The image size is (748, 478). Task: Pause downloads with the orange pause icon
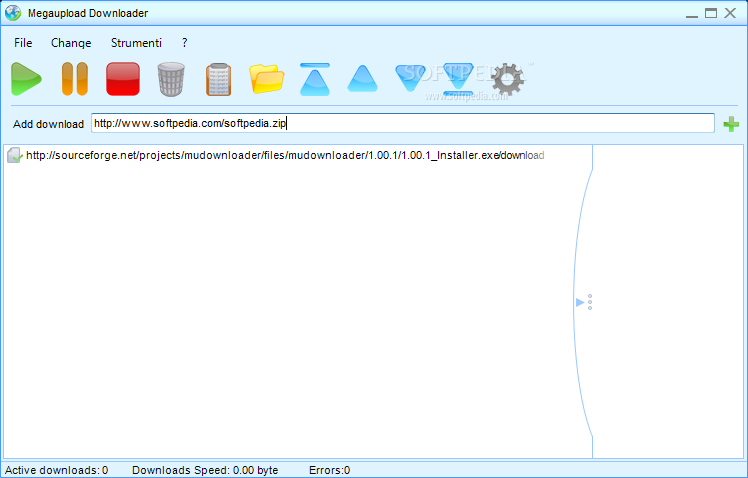click(x=75, y=79)
